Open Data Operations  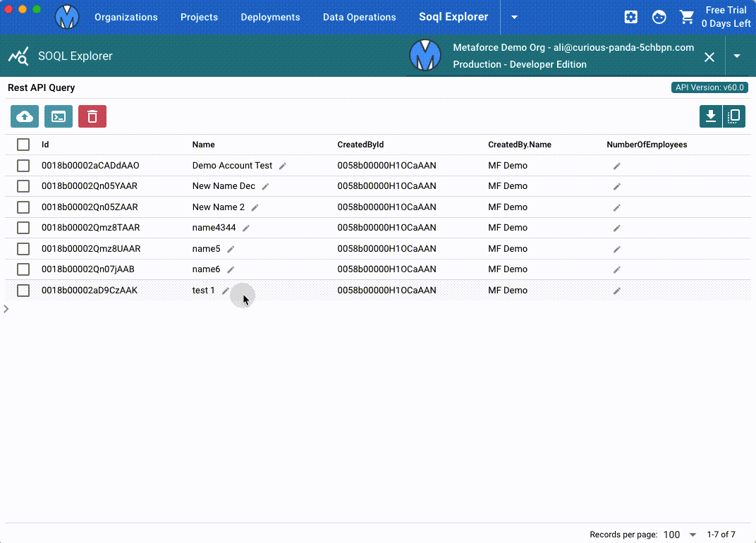(x=359, y=17)
